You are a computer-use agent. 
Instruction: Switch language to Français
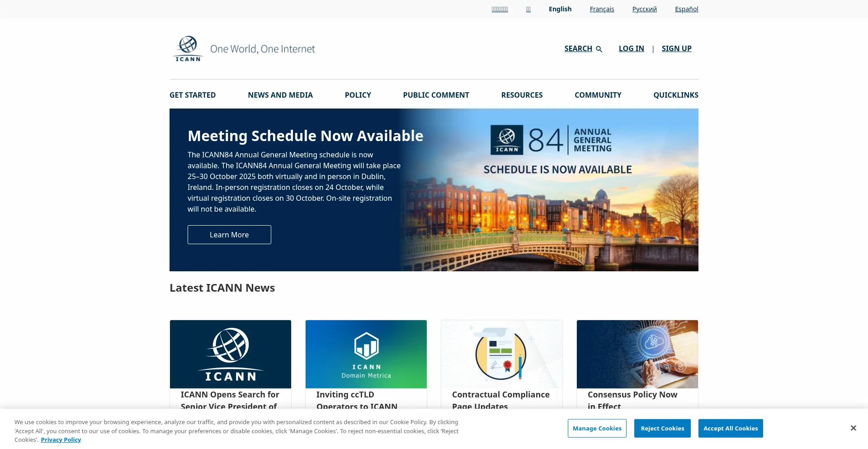click(x=602, y=9)
